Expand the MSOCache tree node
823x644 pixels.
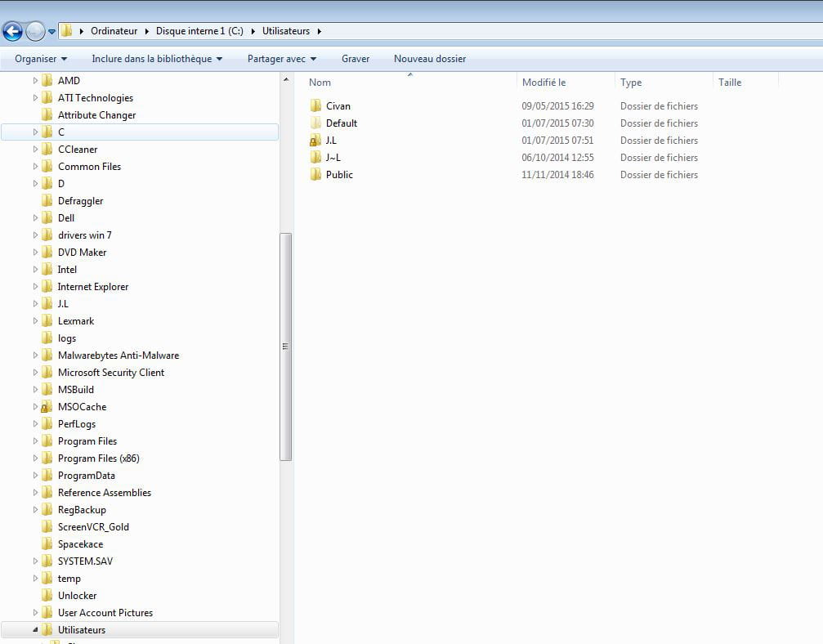pos(35,407)
